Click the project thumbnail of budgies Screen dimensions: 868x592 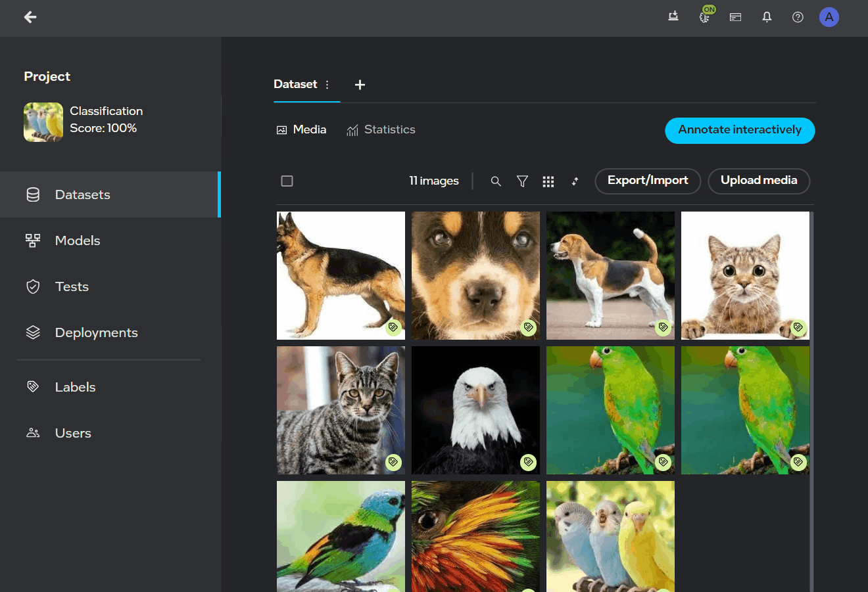43,122
